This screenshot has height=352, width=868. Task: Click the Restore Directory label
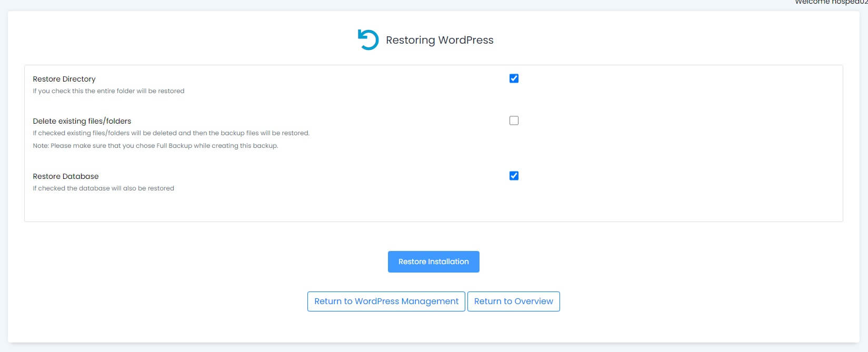[64, 79]
